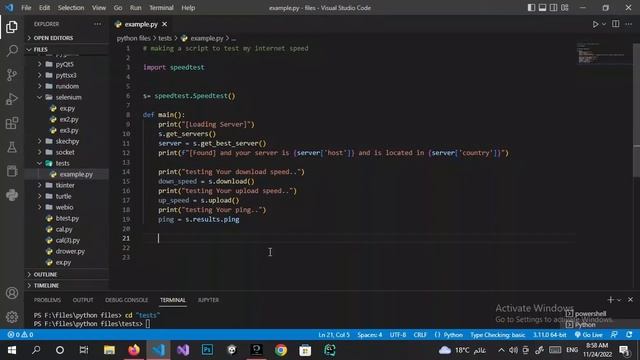The width and height of the screenshot is (640, 360).
Task: Toggle the primary side bar layout icon
Action: click(x=531, y=8)
